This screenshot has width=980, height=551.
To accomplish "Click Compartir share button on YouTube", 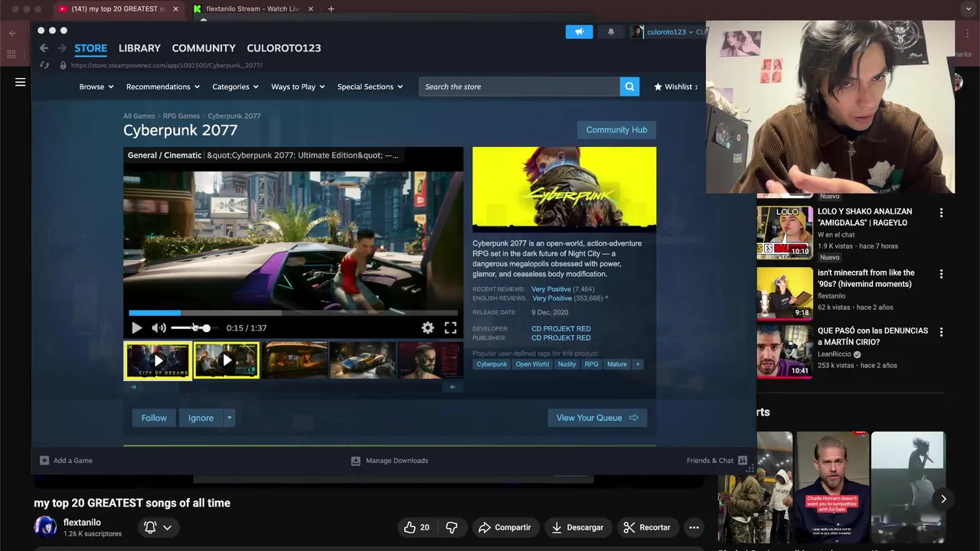I will 505,527.
